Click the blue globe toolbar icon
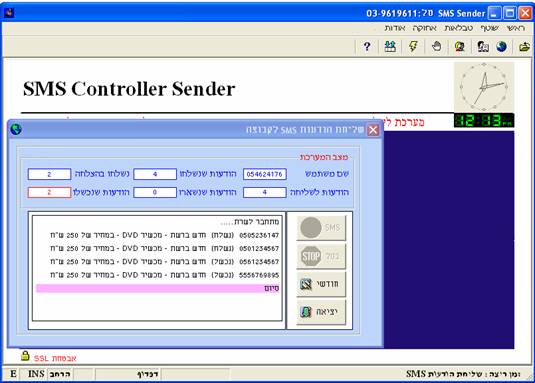This screenshot has height=383, width=535. tap(502, 46)
